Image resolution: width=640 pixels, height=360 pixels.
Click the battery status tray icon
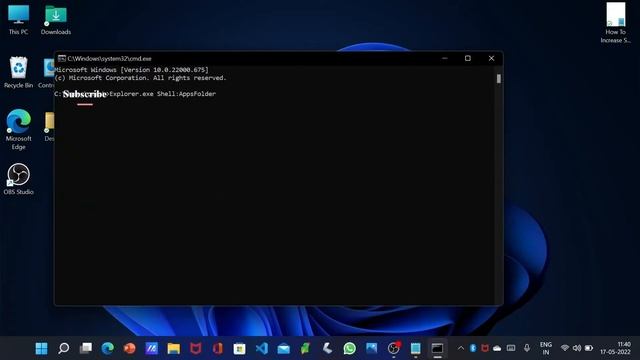589,348
